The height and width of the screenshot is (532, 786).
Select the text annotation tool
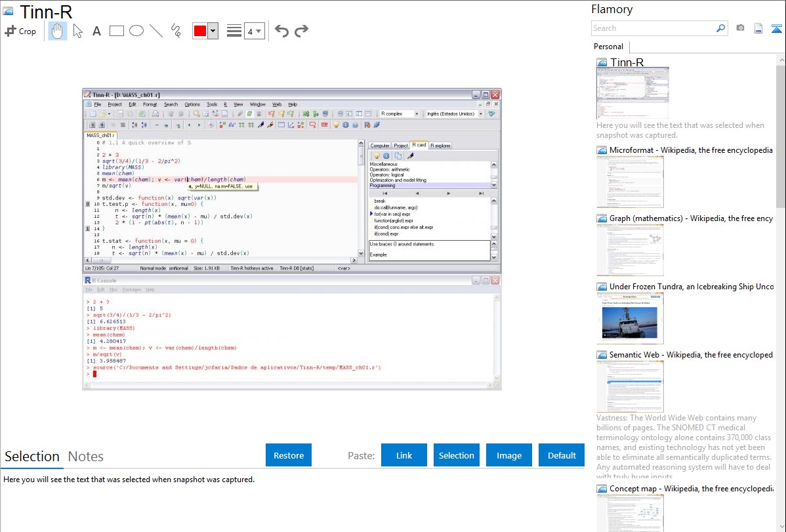click(x=96, y=31)
